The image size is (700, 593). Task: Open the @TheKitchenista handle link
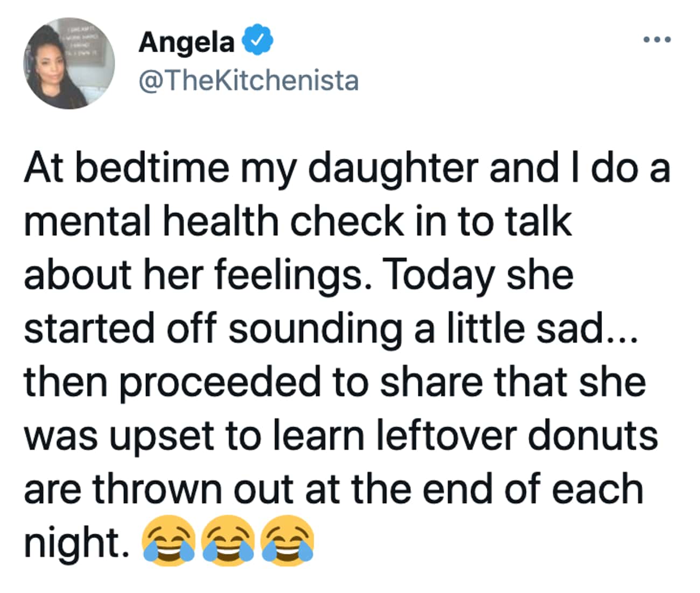click(249, 81)
